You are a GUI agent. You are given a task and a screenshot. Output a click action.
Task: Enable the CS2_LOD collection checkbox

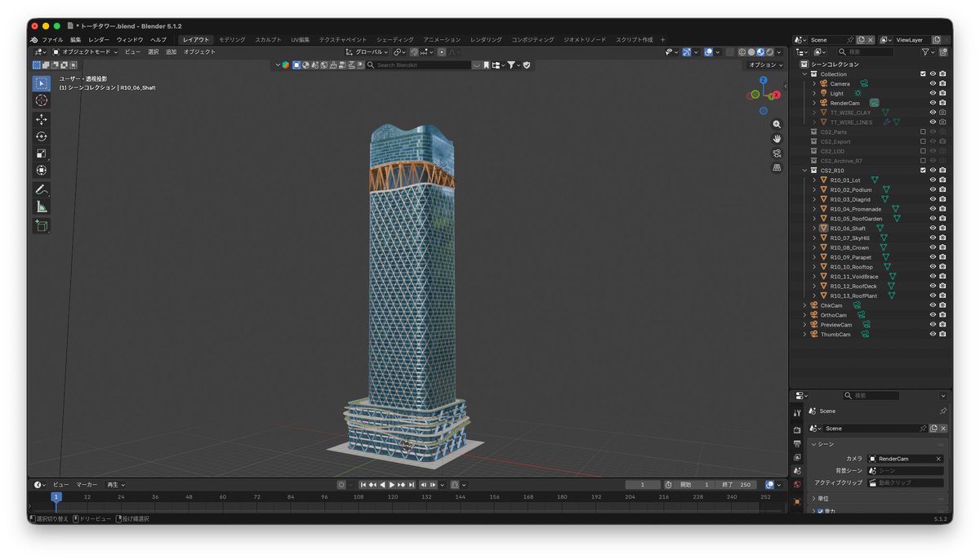coord(923,151)
